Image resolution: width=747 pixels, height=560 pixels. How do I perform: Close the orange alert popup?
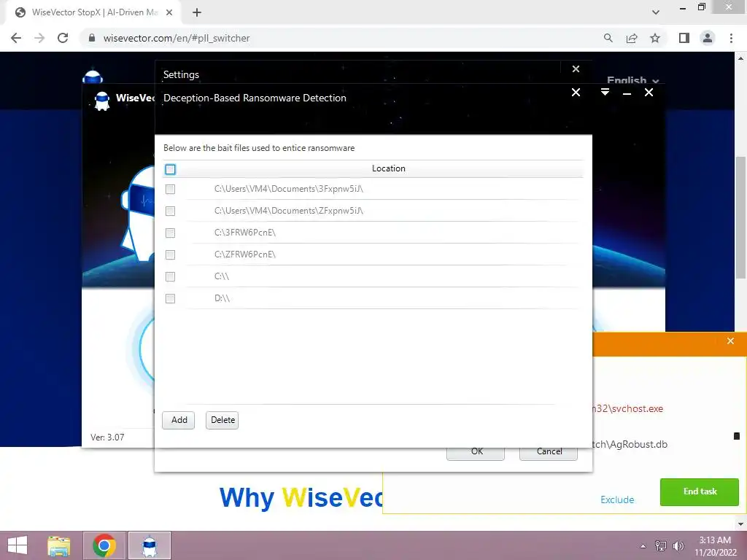[730, 341]
